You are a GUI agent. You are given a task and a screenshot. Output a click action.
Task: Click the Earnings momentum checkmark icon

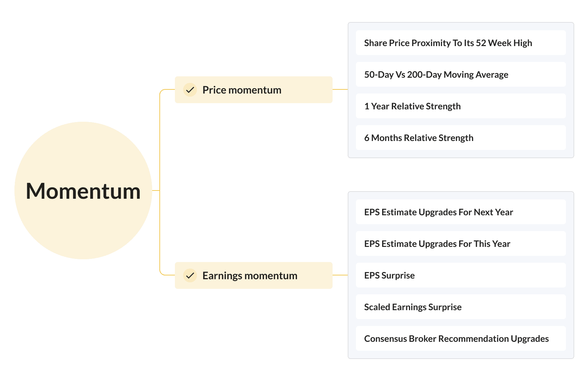(190, 276)
